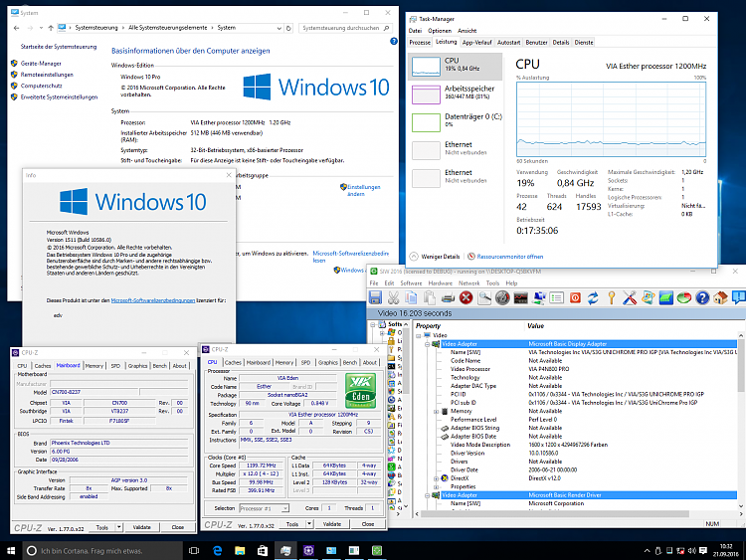
Task: Click the red X stop icon in SIW
Action: 466,298
